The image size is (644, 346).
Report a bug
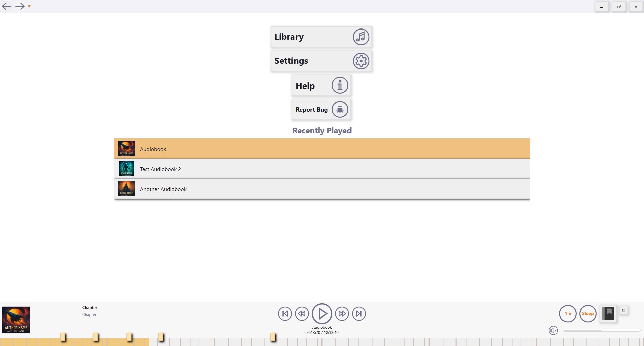[x=321, y=109]
